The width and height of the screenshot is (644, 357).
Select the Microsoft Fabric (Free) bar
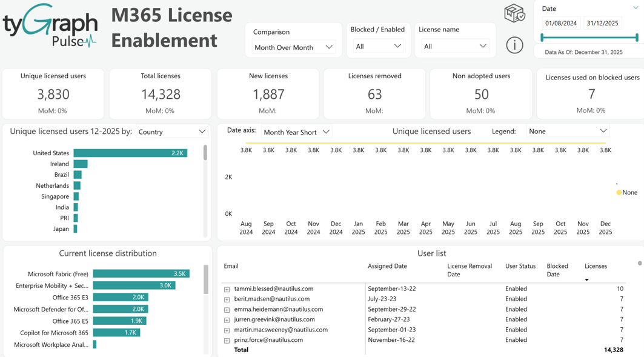[141, 273]
